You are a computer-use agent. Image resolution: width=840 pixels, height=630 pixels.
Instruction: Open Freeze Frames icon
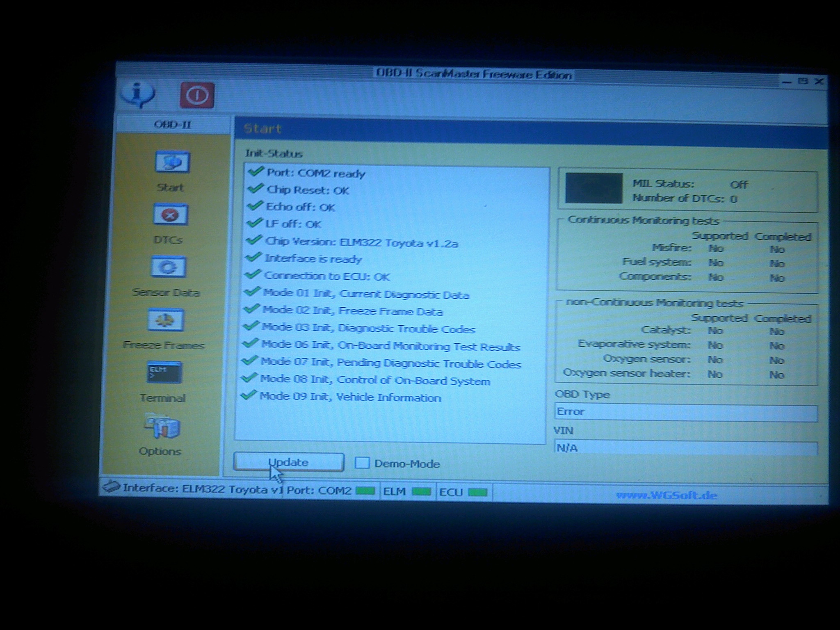click(x=166, y=320)
